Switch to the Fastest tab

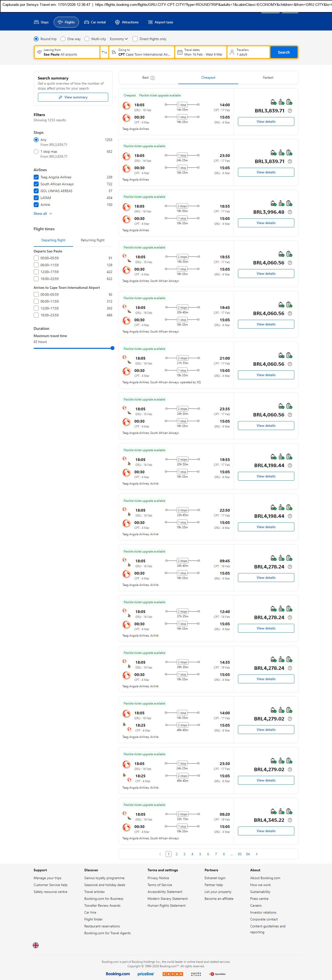click(268, 78)
